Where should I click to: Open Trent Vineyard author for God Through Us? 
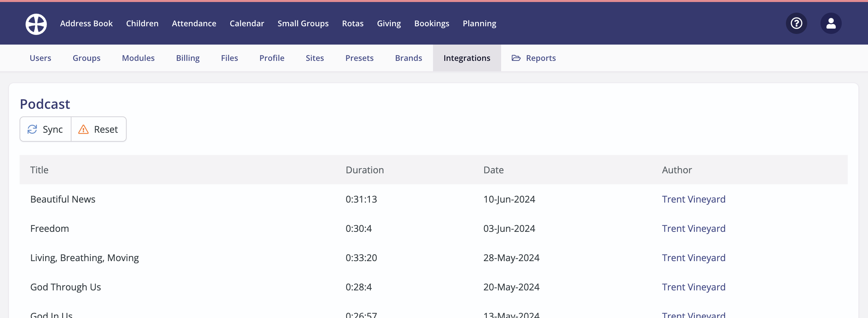694,287
